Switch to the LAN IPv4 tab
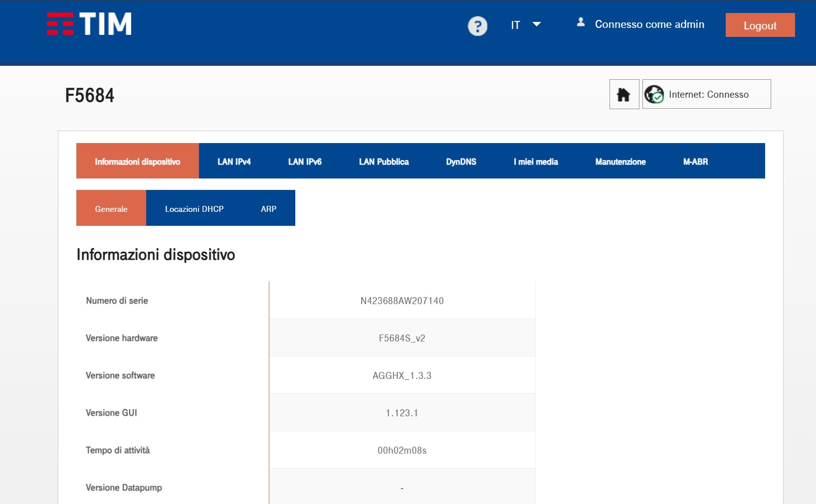Image resolution: width=816 pixels, height=504 pixels. (x=234, y=162)
